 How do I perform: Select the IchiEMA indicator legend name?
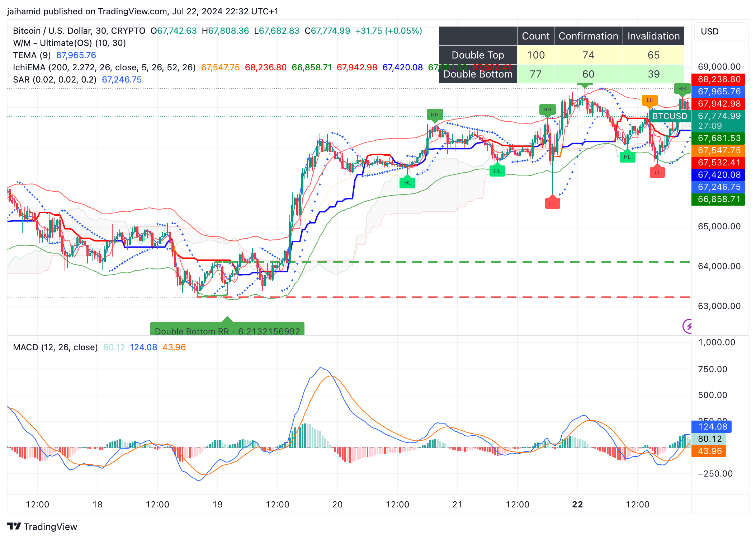[x=104, y=67]
